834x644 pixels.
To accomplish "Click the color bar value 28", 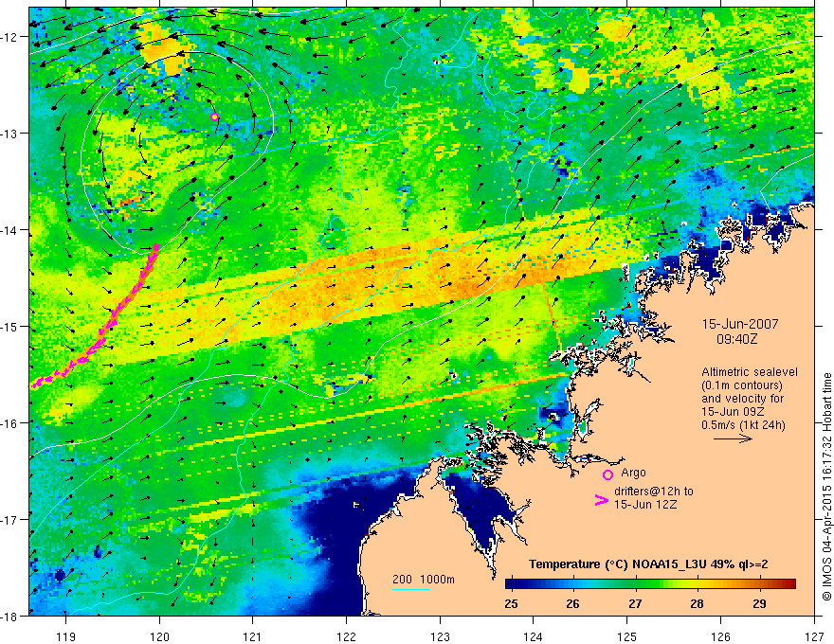I will click(x=697, y=603).
